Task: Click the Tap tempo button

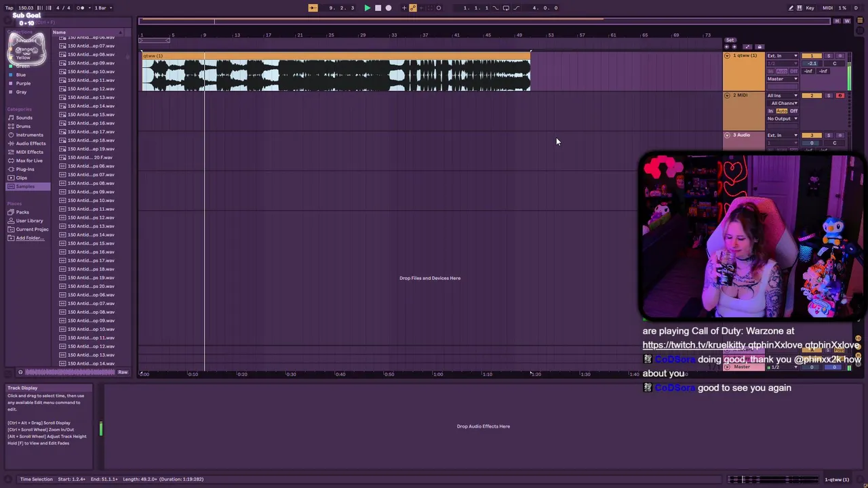Action: pos(9,8)
